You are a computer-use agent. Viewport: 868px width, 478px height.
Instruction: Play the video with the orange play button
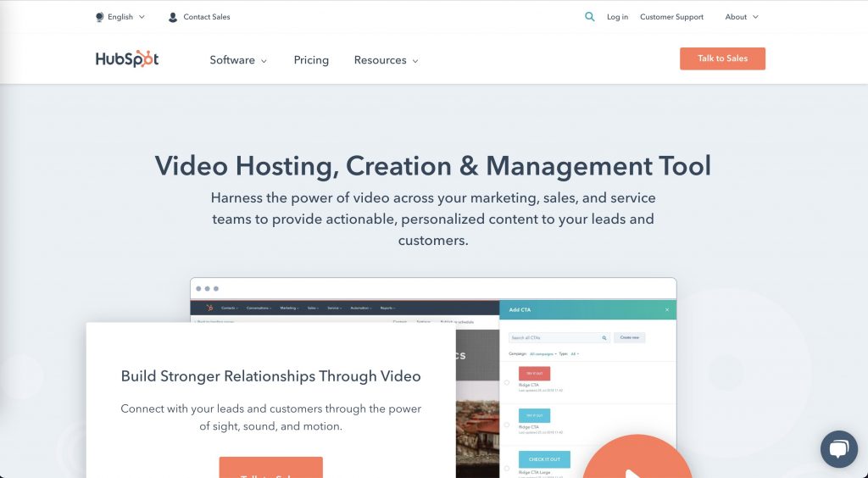point(637,457)
